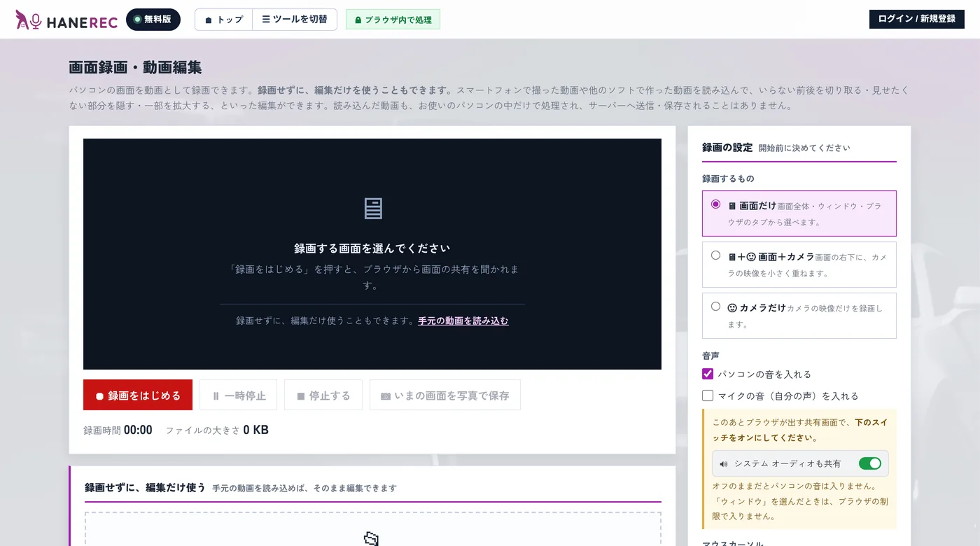Click the 無料版 badge

pyautogui.click(x=153, y=20)
